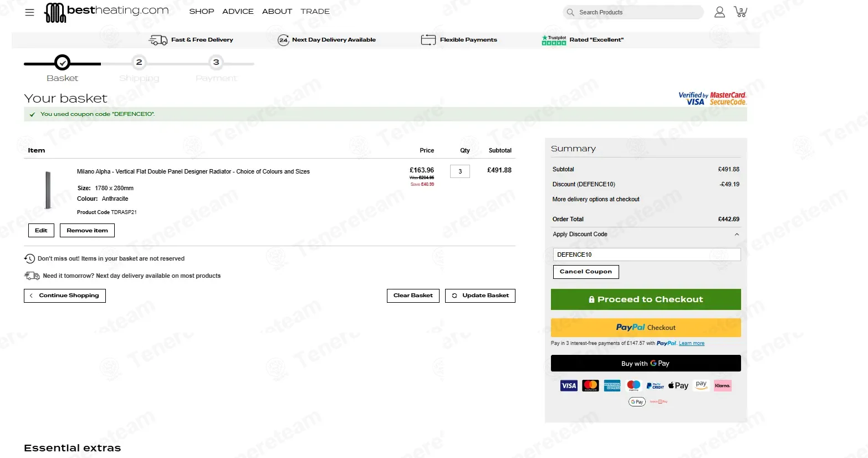
Task: Go to the TRADE menu item
Action: (315, 11)
